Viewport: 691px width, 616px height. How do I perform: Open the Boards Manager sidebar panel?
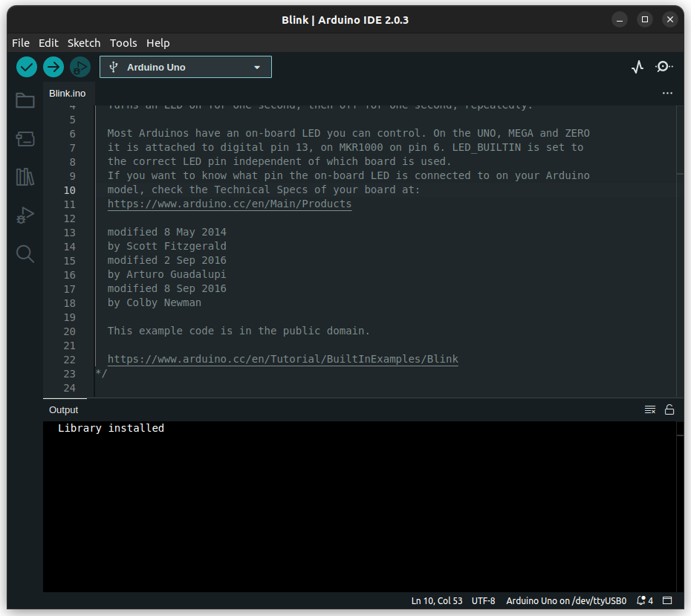pos(25,139)
